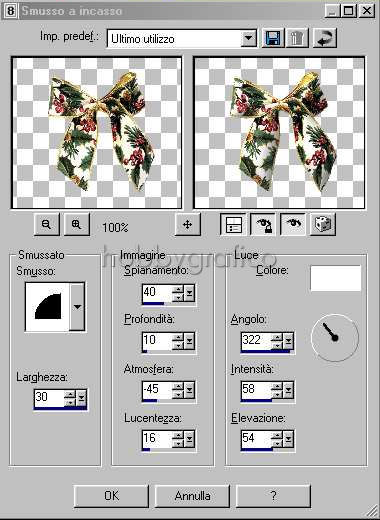The width and height of the screenshot is (380, 520).
Task: Toggle the proof eye button
Action: click(293, 224)
